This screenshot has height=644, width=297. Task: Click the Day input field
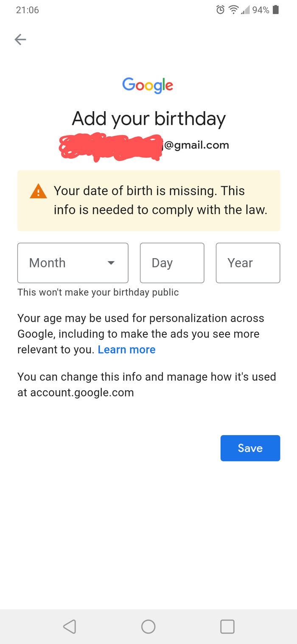(172, 263)
